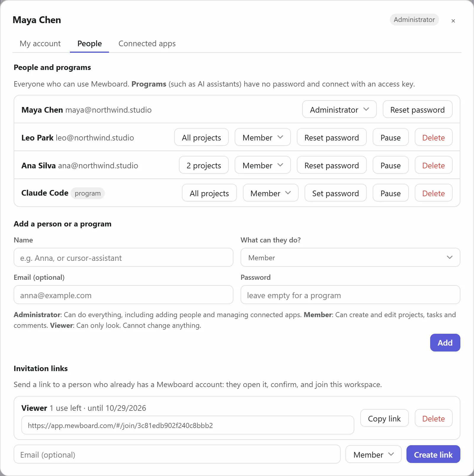Screen dimensions: 474x476
Task: Change Leo Park's Member role dropdown
Action: click(262, 137)
